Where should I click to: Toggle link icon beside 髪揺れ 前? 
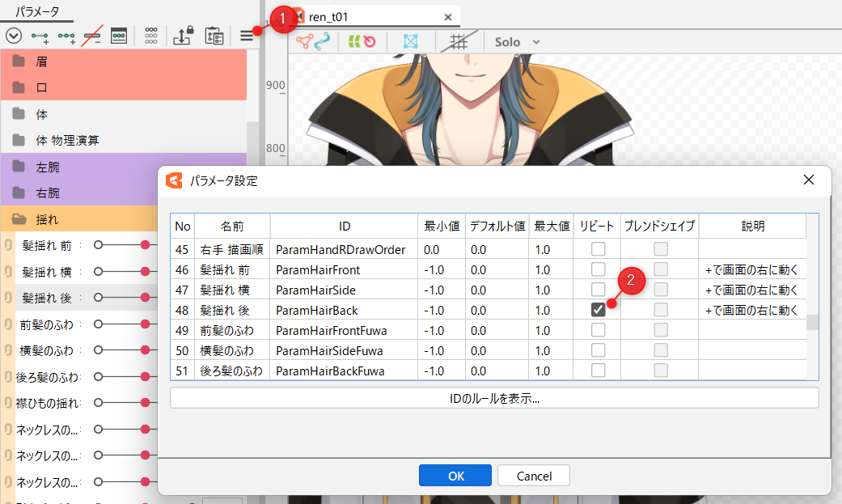(x=8, y=246)
